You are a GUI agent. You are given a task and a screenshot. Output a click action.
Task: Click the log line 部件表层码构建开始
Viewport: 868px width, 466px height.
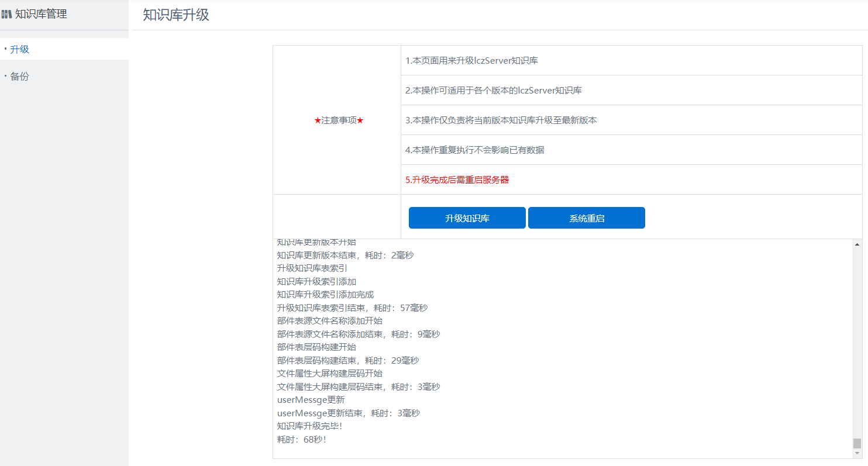tap(316, 347)
